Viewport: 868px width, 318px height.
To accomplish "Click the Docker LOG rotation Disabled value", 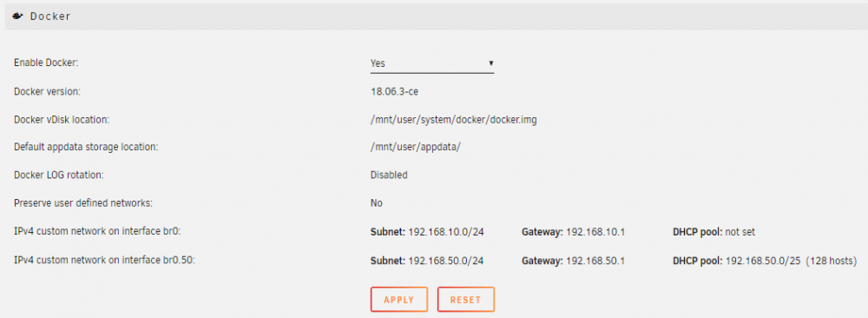I will click(389, 175).
